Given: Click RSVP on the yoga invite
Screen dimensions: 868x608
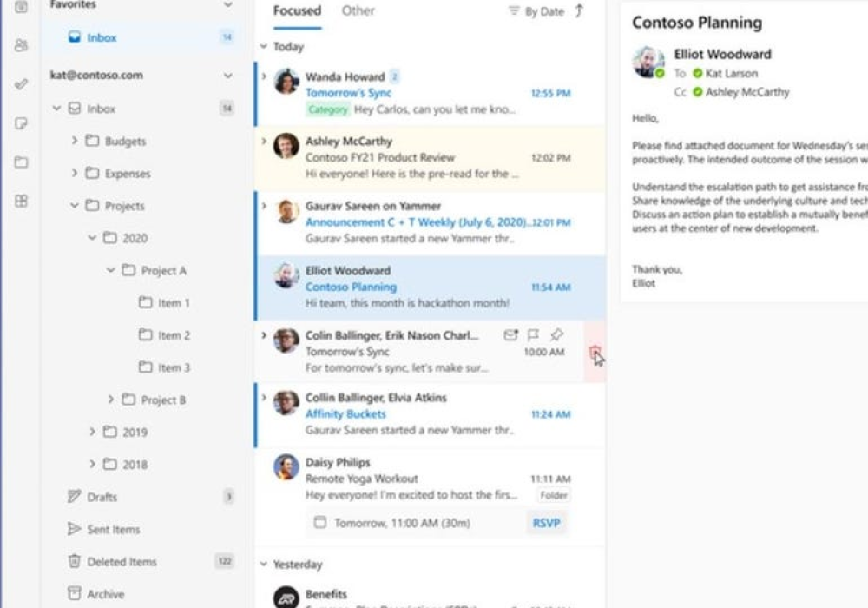Looking at the screenshot, I should 546,523.
